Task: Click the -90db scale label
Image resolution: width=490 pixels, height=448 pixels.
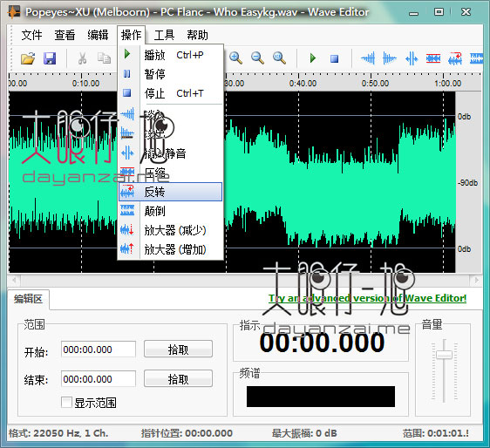Action: tap(468, 183)
